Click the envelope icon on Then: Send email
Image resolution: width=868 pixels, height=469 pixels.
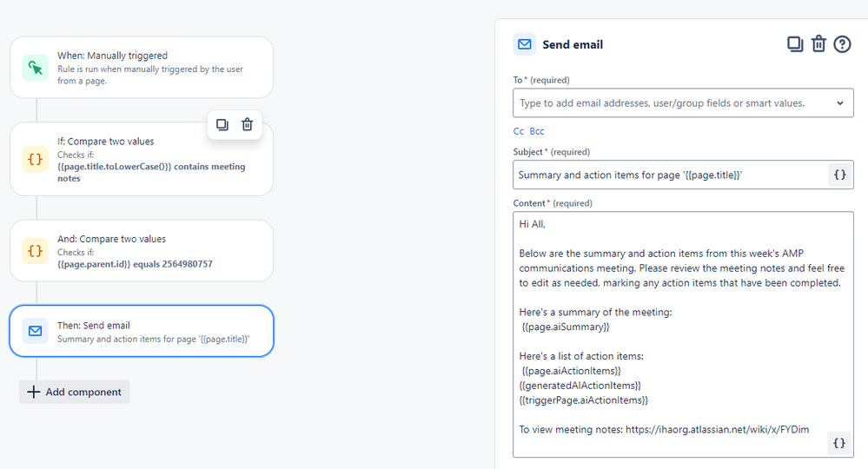pyautogui.click(x=35, y=331)
